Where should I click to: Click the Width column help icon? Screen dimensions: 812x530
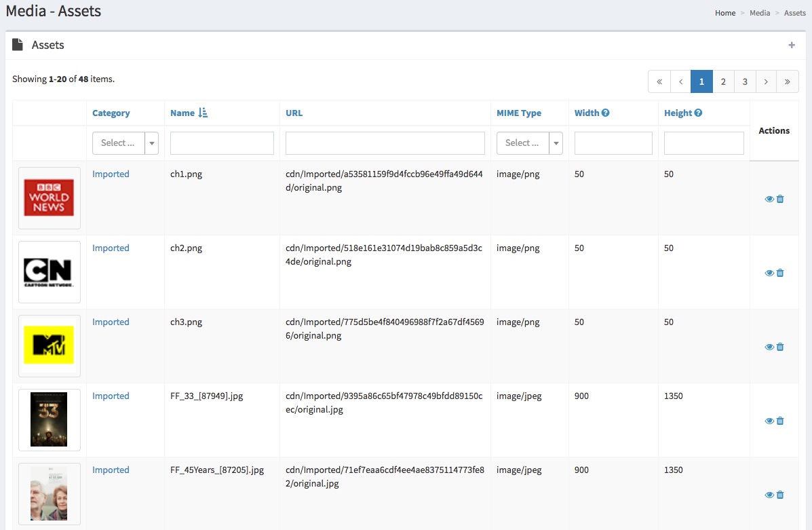[x=605, y=113]
